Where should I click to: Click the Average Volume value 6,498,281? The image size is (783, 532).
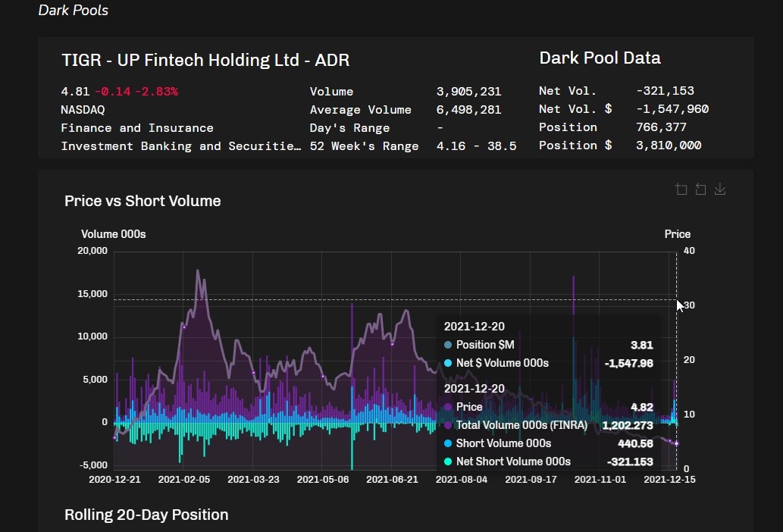[468, 110]
